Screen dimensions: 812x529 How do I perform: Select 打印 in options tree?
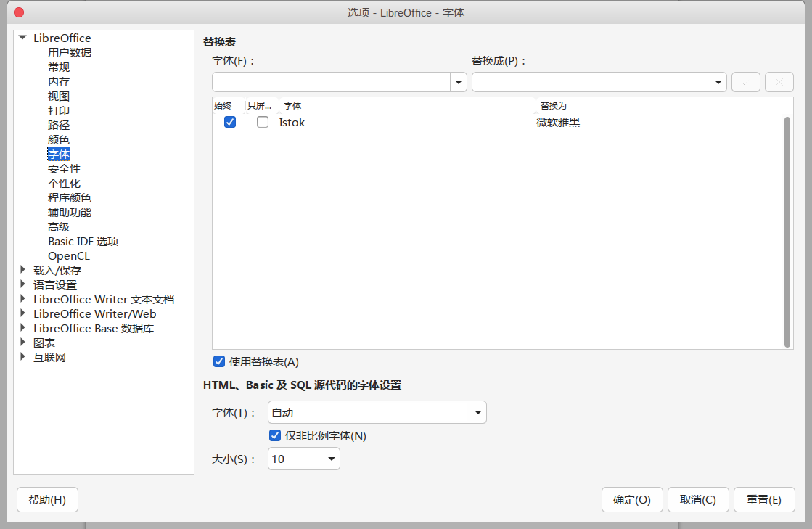[x=59, y=111]
